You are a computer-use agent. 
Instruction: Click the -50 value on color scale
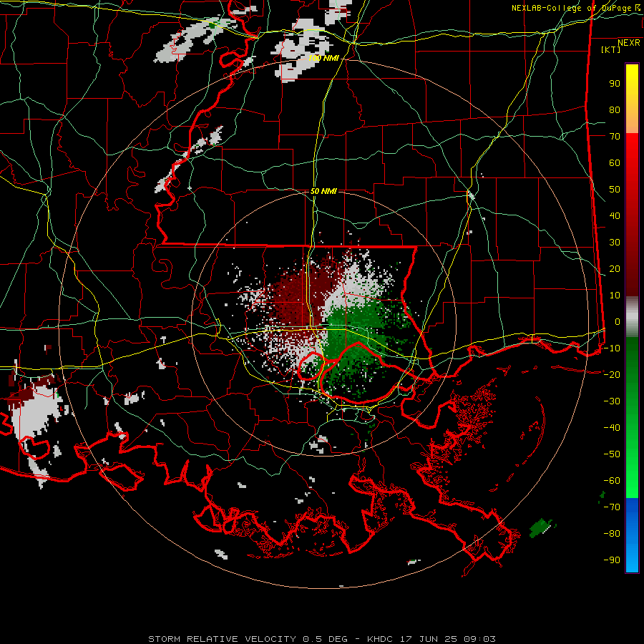612,454
